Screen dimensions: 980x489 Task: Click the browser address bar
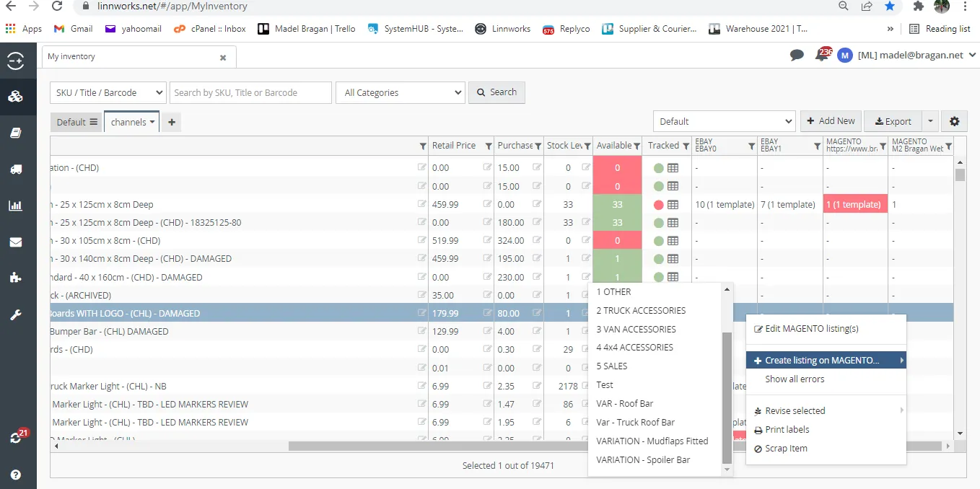[455, 6]
